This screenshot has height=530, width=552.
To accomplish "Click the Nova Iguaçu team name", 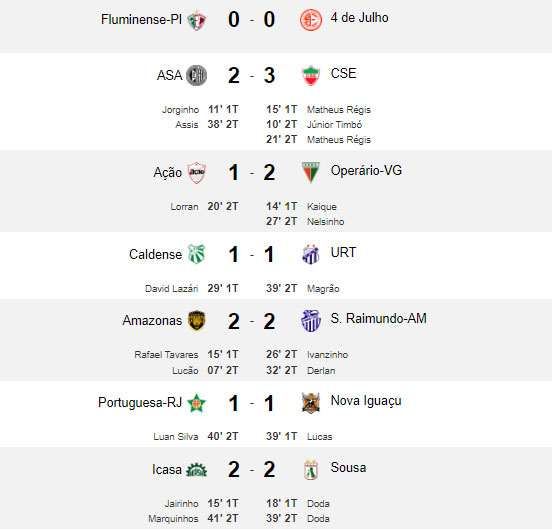I will pos(366,401).
